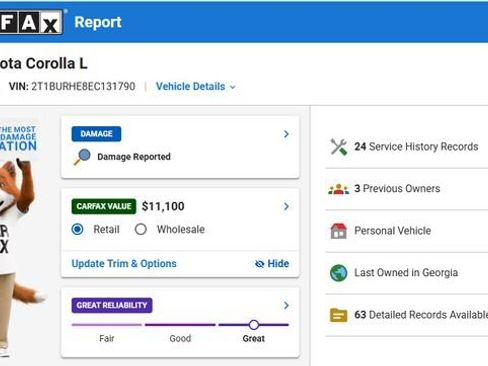Click the Update Trim & Options link

(124, 264)
